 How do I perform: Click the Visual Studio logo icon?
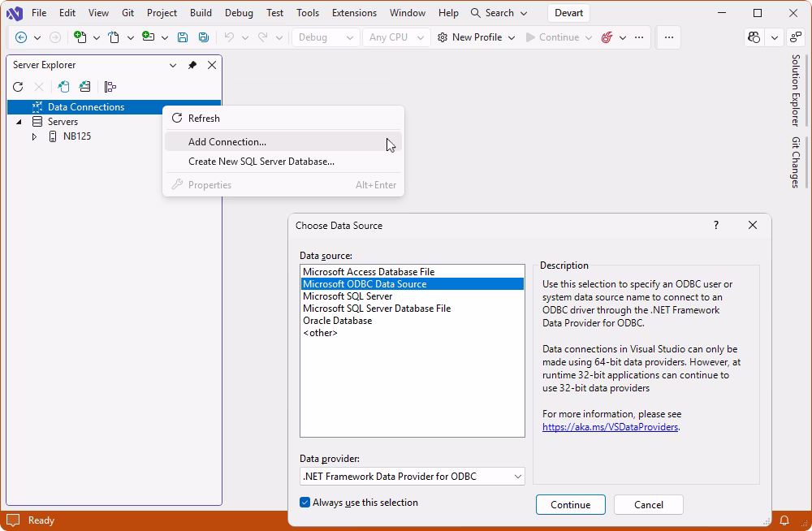tap(15, 13)
